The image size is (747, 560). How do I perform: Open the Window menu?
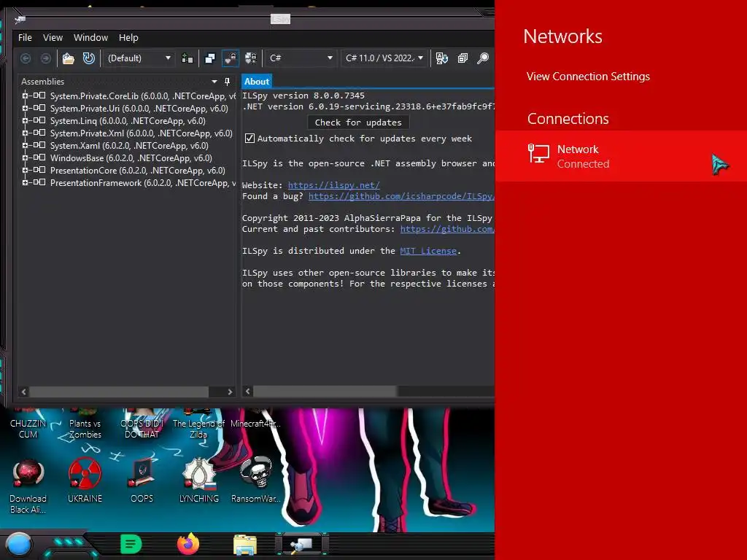point(90,38)
